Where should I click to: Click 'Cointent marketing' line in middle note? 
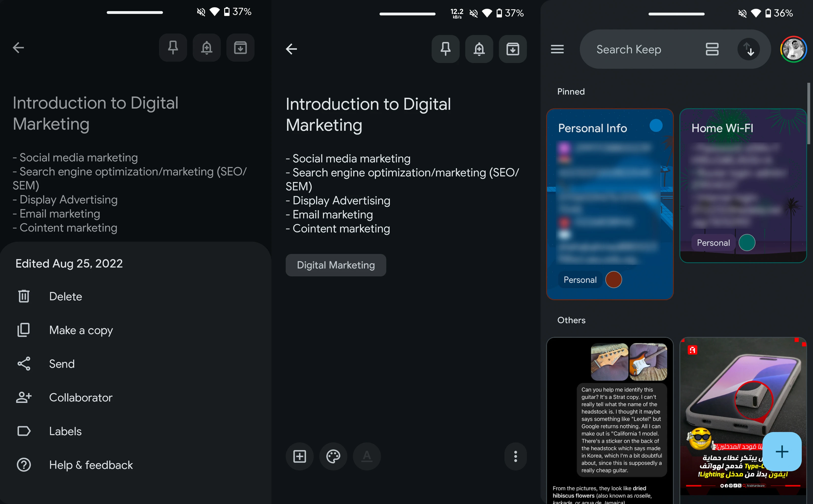337,229
